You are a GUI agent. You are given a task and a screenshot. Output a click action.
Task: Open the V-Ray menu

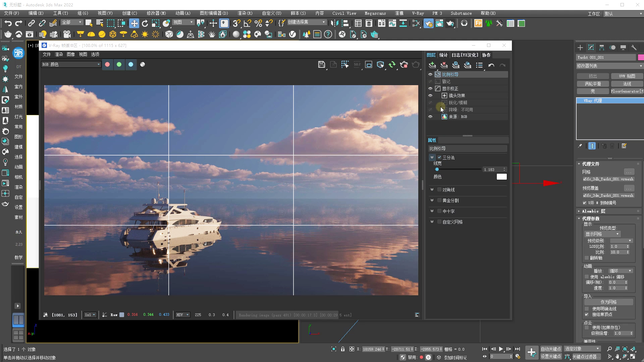point(418,13)
